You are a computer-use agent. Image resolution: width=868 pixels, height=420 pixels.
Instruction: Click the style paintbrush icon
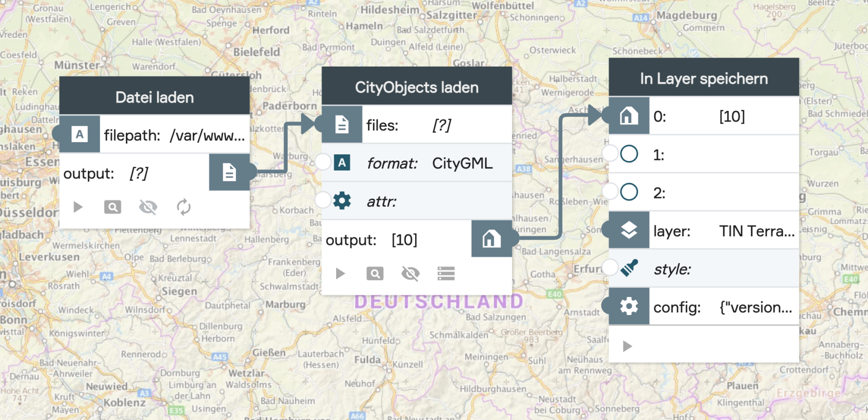(629, 268)
